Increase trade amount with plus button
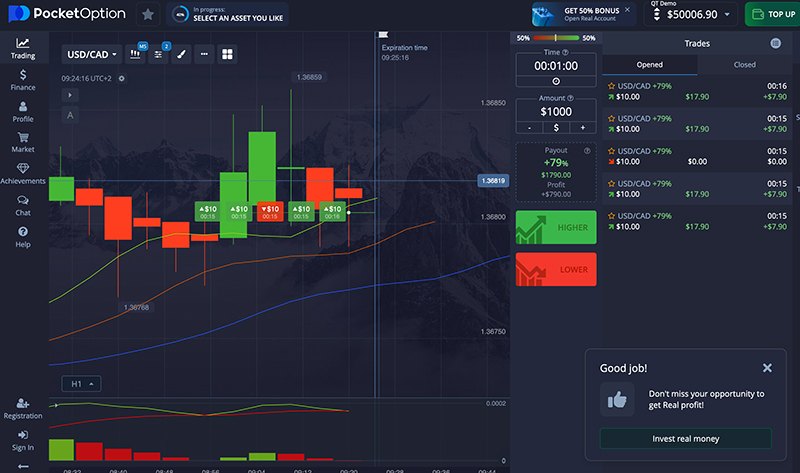This screenshot has width=800, height=473. [x=583, y=128]
